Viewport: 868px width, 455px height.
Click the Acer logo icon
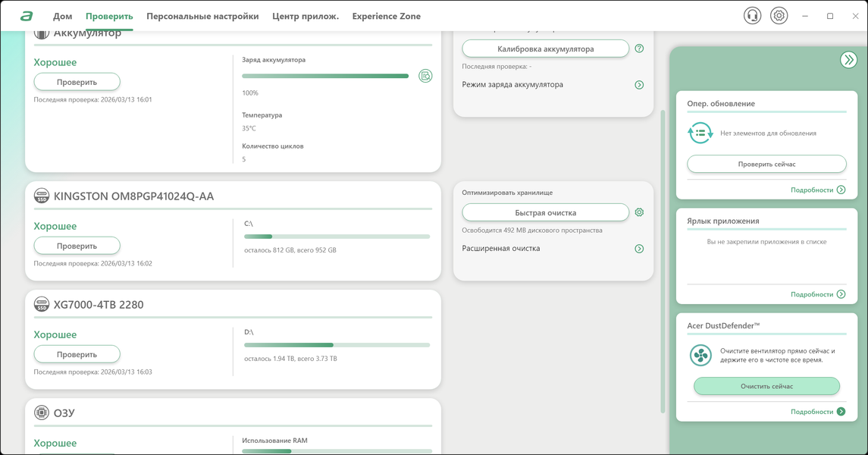click(27, 16)
